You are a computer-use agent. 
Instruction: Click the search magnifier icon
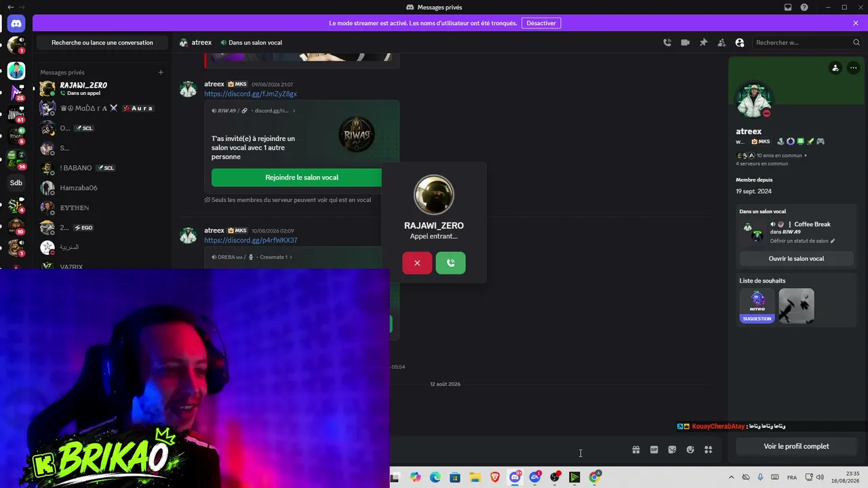(x=856, y=43)
